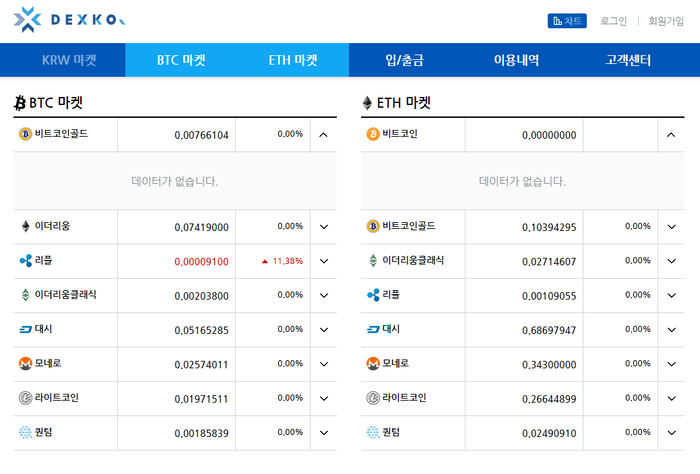Expand the 비트코인골드 row in ETH market
This screenshot has width=700, height=474.
(x=671, y=227)
